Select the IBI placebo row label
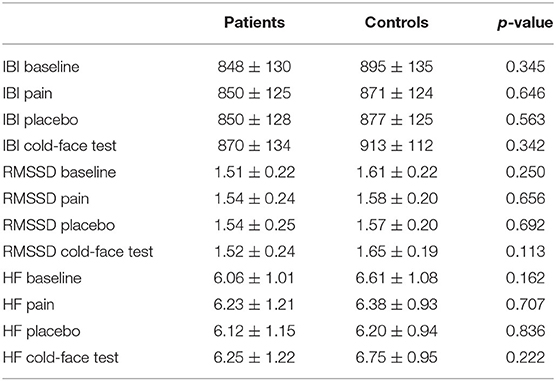Screen dimensions: 556x381 [40, 120]
